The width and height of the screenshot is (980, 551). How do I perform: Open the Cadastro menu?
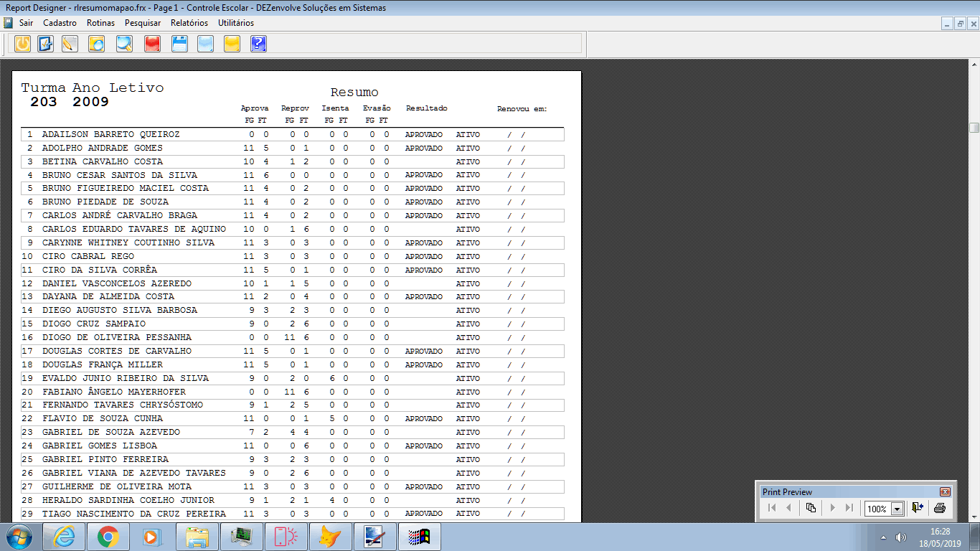tap(60, 23)
